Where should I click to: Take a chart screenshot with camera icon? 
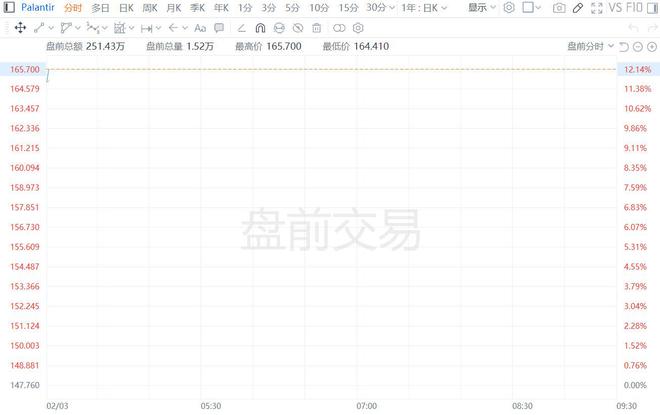coord(559,7)
